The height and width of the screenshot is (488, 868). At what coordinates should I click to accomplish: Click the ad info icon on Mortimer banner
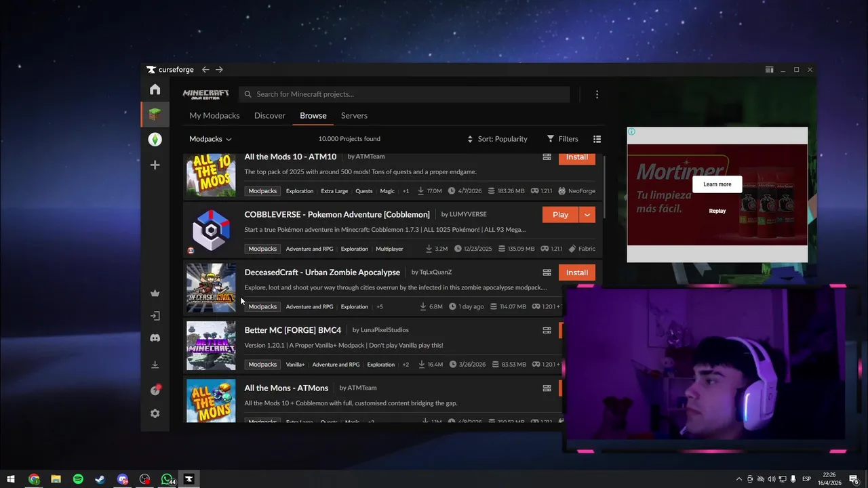tap(631, 131)
